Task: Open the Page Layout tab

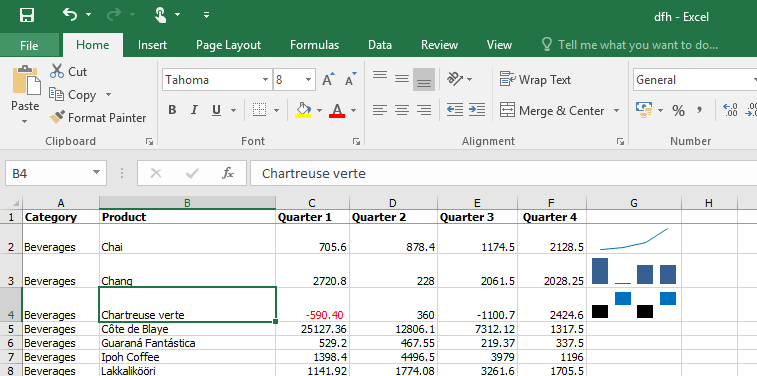Action: pos(228,45)
